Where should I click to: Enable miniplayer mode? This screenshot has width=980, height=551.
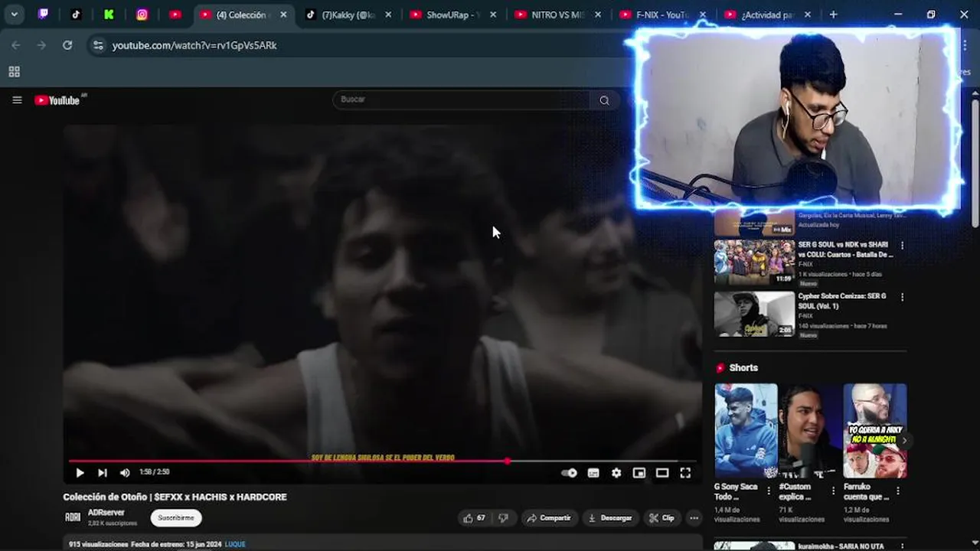pos(639,473)
